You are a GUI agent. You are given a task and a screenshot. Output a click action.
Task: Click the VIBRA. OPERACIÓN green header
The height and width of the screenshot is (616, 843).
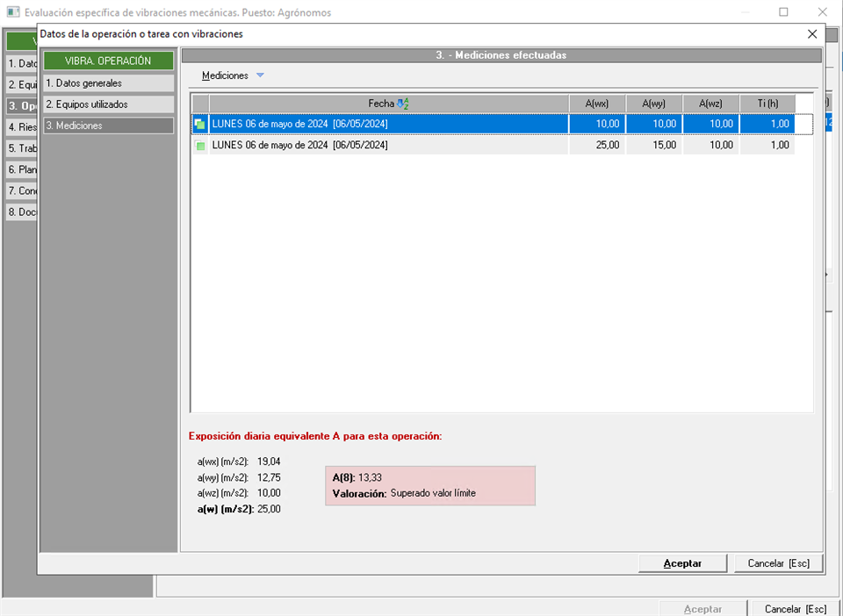[109, 61]
